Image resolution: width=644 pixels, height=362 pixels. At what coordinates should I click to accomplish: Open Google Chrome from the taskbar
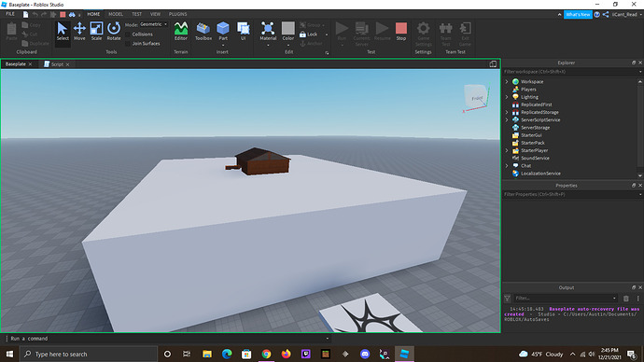click(266, 354)
